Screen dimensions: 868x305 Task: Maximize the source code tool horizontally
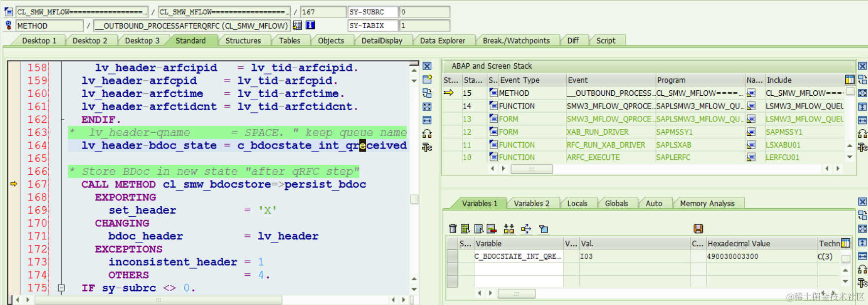(427, 120)
